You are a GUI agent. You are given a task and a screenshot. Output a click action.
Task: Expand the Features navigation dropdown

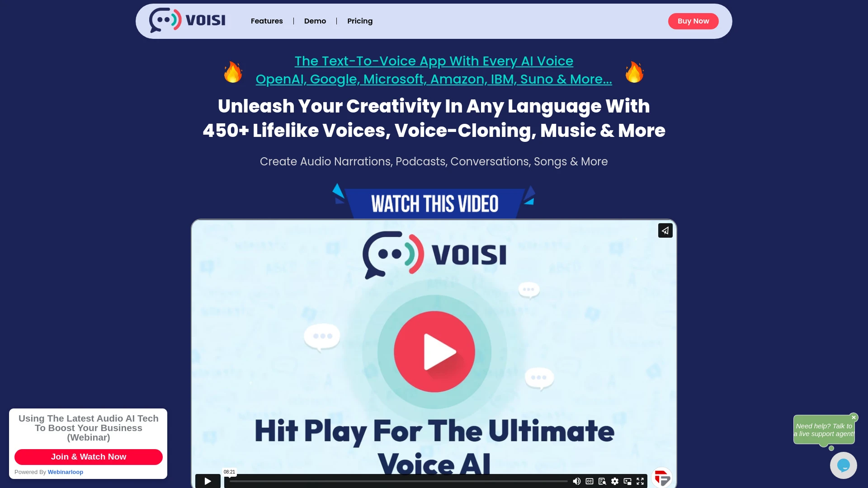[266, 21]
